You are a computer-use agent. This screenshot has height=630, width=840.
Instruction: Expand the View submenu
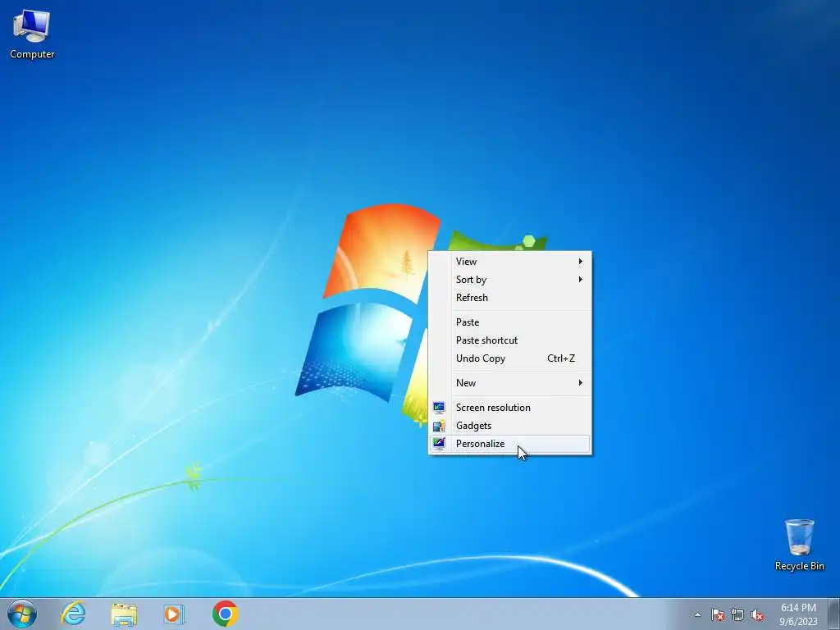pos(510,262)
